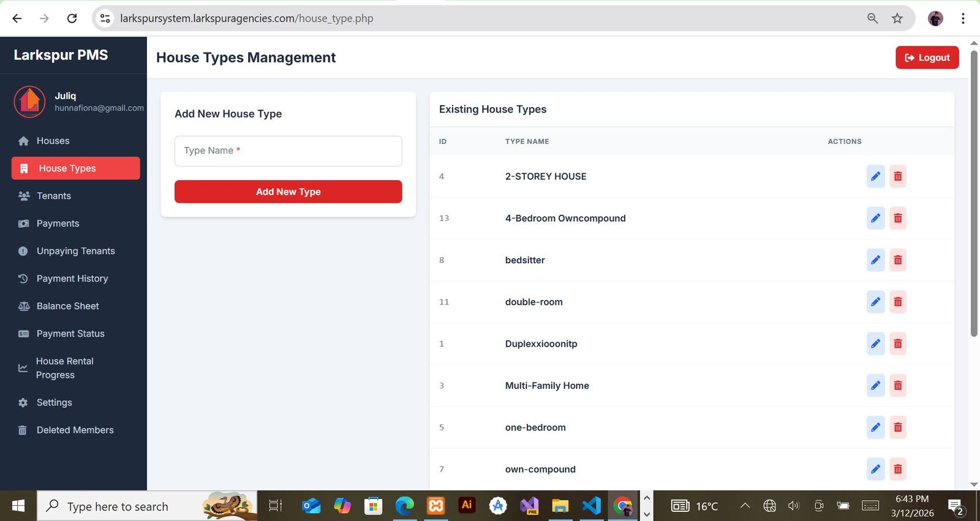Focus the Type Name input field
The image size is (980, 521).
(288, 151)
